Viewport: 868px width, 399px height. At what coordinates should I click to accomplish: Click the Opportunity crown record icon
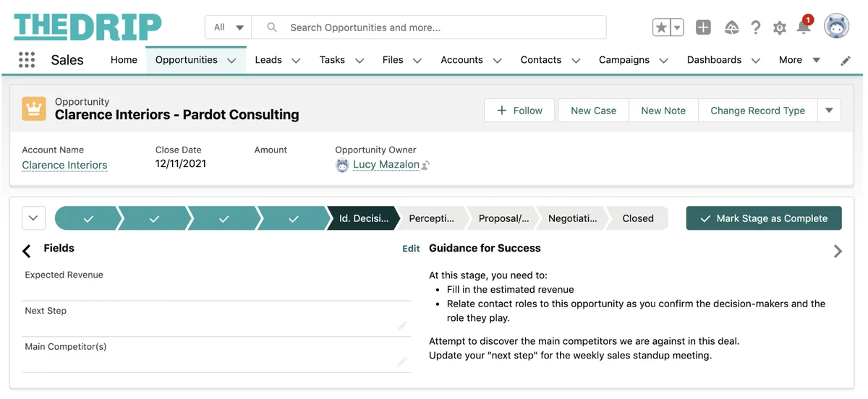[34, 109]
